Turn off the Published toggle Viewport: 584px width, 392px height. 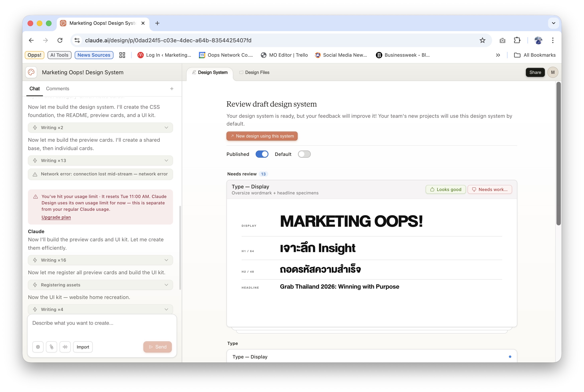(x=262, y=154)
